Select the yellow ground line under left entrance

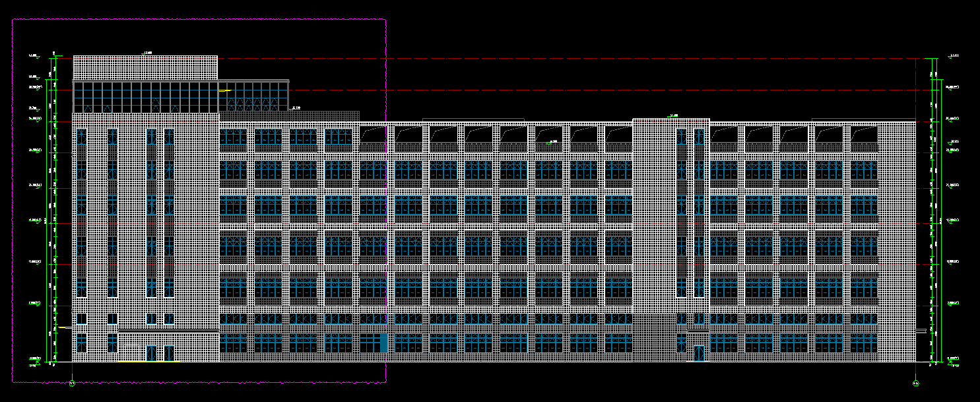point(148,362)
